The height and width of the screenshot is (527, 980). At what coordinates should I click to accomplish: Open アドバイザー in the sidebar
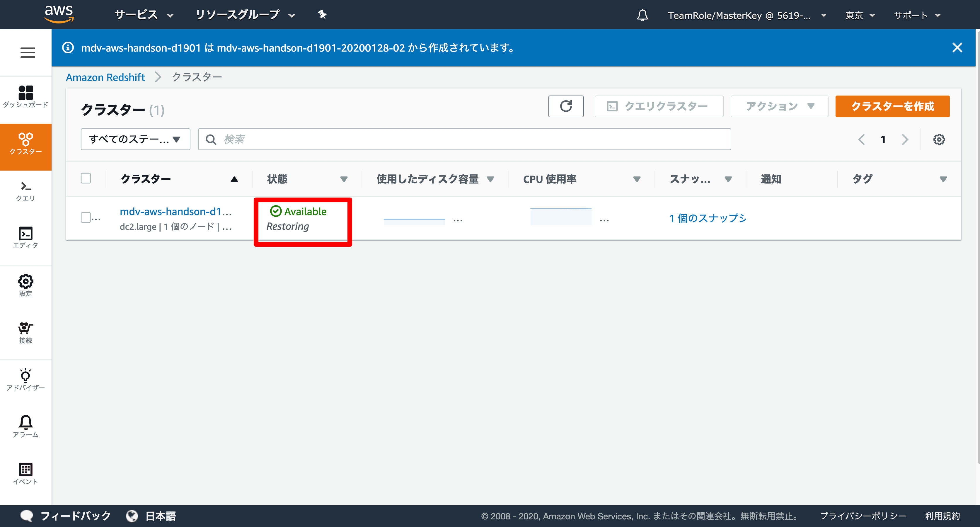[x=25, y=379]
